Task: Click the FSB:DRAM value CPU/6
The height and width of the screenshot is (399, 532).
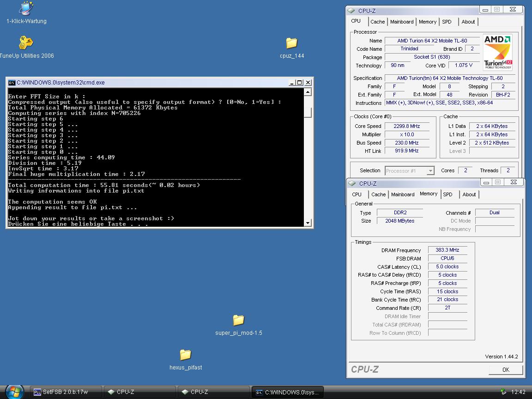Action: (447, 259)
